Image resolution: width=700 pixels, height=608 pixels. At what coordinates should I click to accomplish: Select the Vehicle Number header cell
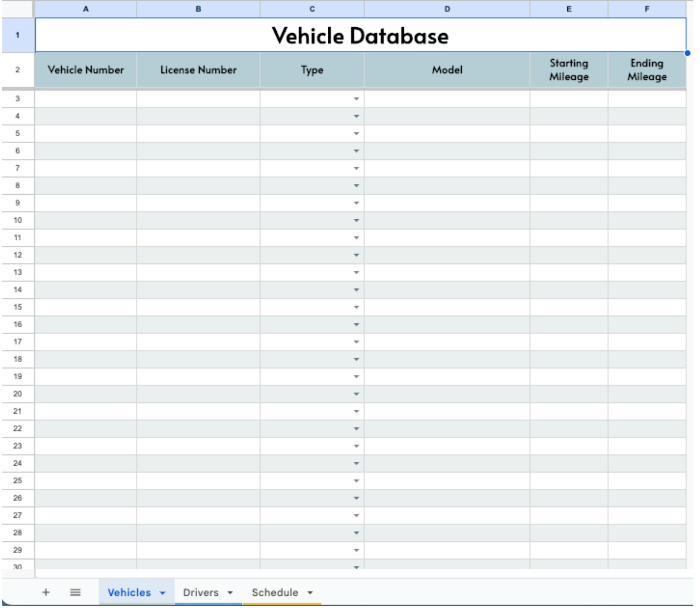[x=86, y=70]
